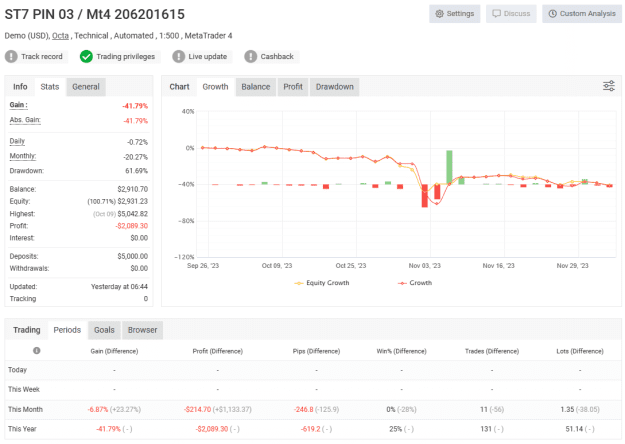Viewport: 625px width, 444px height.
Task: Open the Browser tab
Action: pos(142,330)
